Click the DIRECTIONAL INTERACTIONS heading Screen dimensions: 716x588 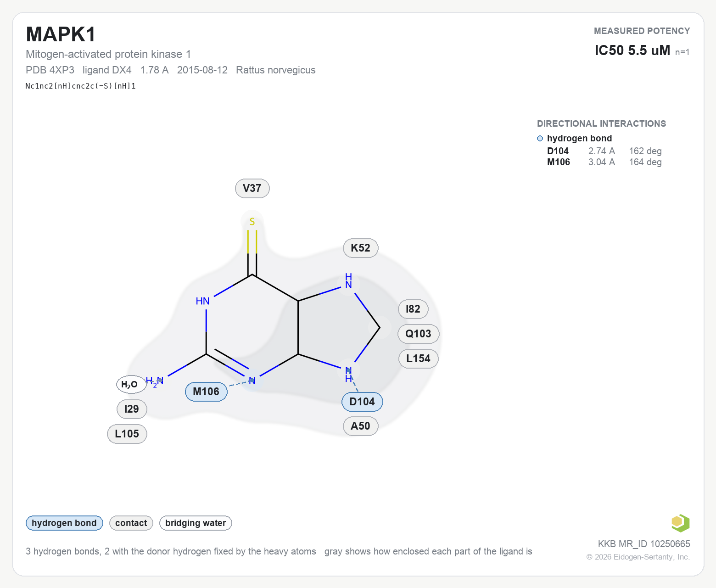coord(602,123)
